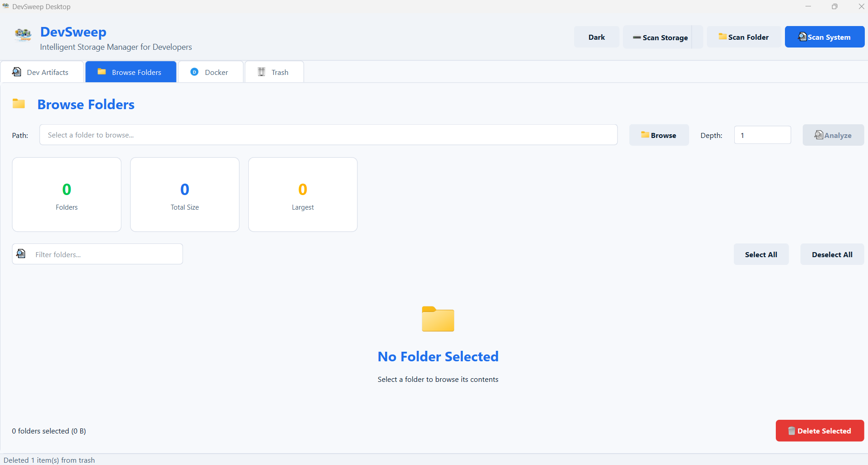
Task: Click the Scan Storage drive icon
Action: coord(636,37)
